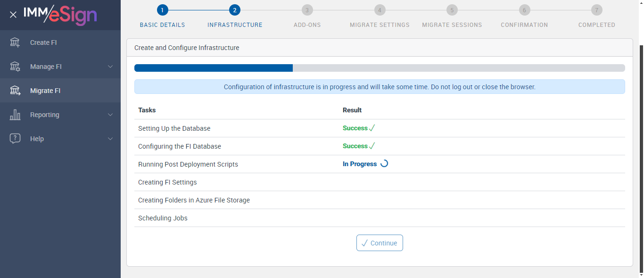Click Running Post Deployment Scripts task
Viewport: 644px width, 278px height.
pos(188,164)
